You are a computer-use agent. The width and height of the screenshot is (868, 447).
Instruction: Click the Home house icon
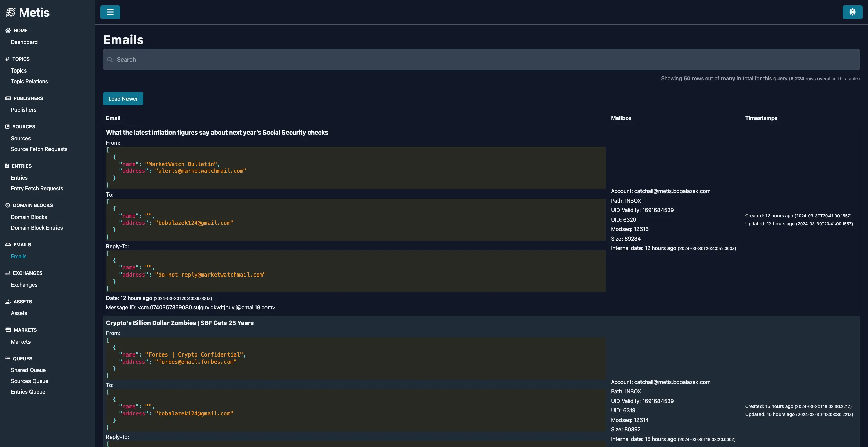click(8, 31)
